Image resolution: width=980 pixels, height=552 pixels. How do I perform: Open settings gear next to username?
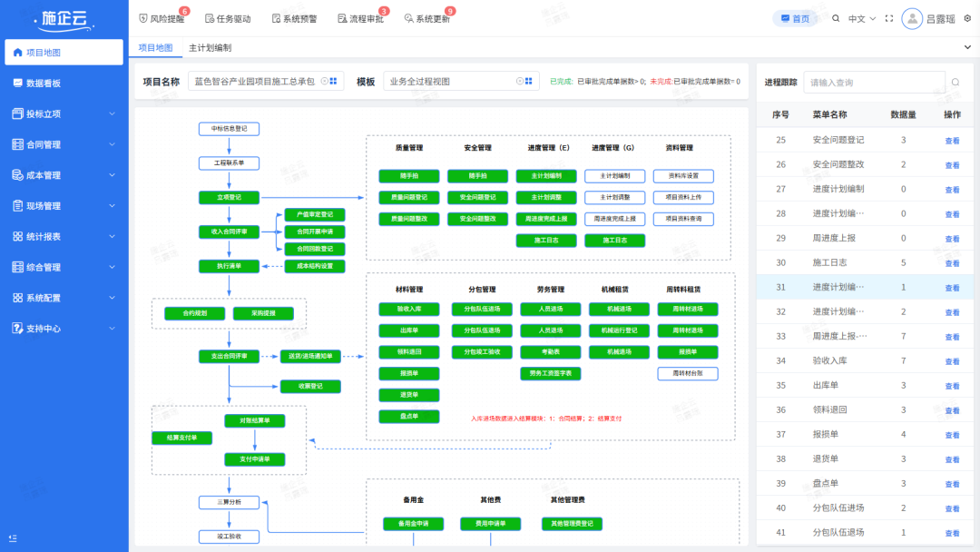click(967, 19)
